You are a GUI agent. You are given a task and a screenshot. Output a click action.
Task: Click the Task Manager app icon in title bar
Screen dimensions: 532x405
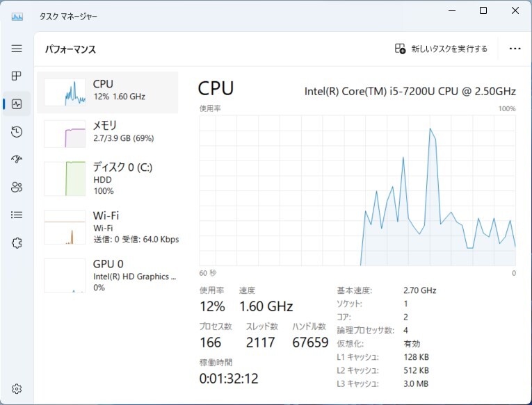coord(17,16)
